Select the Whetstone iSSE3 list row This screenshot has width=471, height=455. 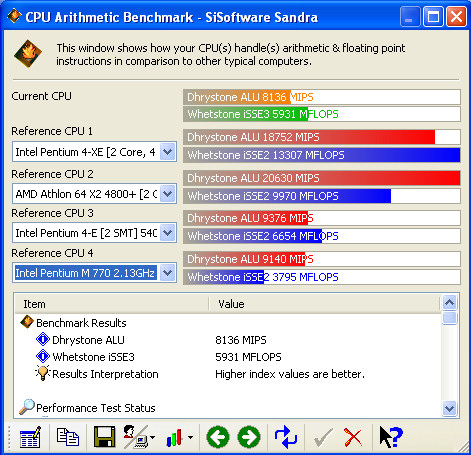[228, 357]
